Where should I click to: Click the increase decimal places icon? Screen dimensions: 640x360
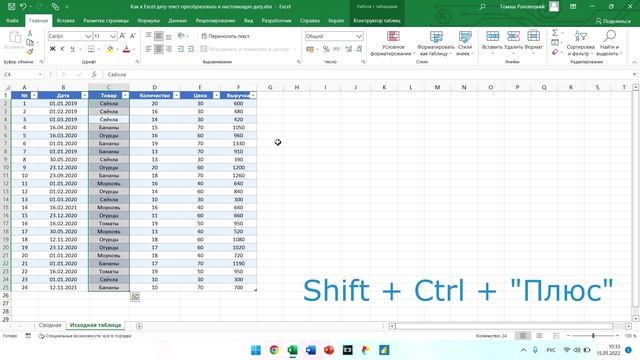point(349,49)
